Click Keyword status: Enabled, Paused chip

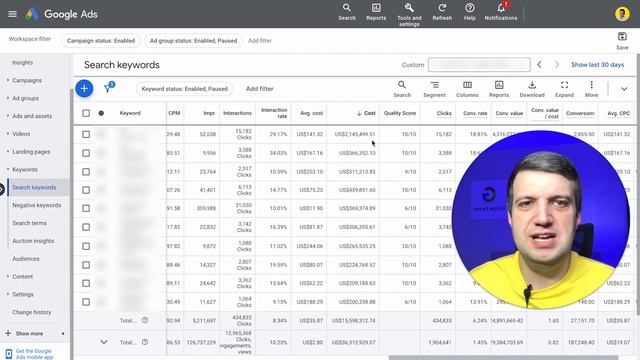pos(184,89)
